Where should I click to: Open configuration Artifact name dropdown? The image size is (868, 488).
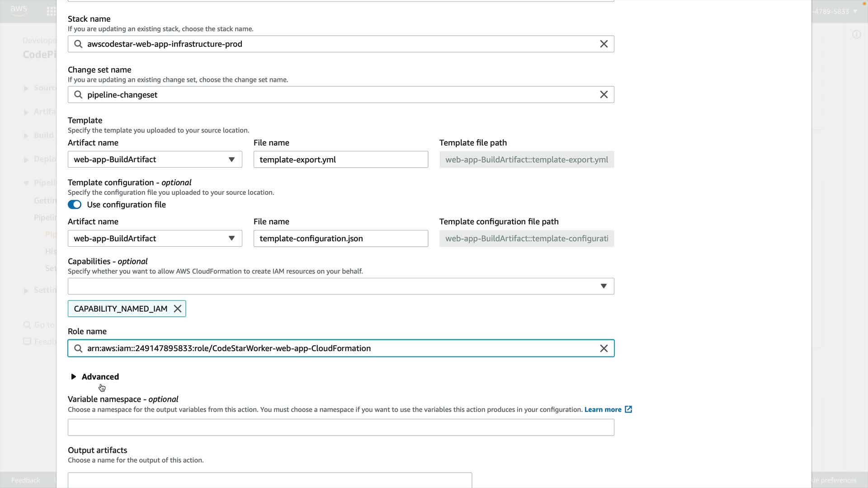(x=155, y=239)
